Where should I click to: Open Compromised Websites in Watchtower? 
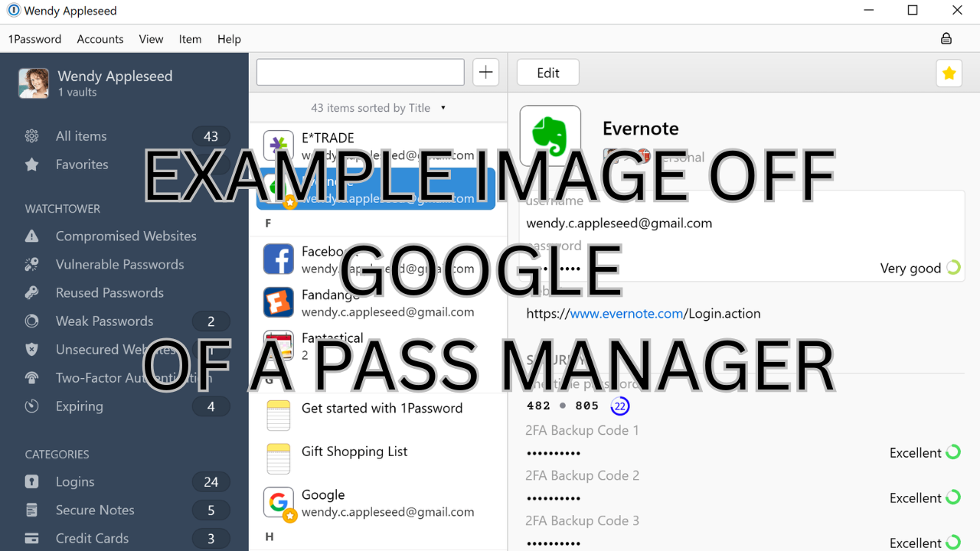coord(31,236)
